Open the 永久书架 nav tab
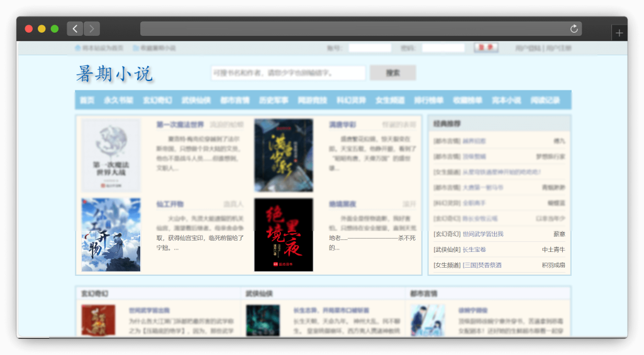The image size is (644, 355). pos(118,100)
